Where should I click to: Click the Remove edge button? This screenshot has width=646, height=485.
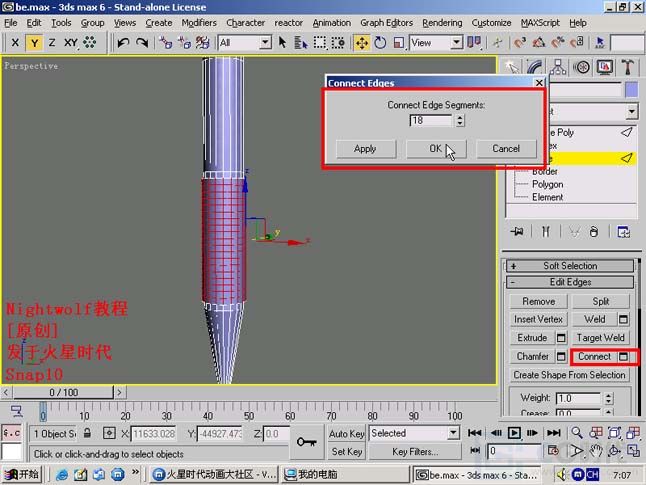point(538,301)
